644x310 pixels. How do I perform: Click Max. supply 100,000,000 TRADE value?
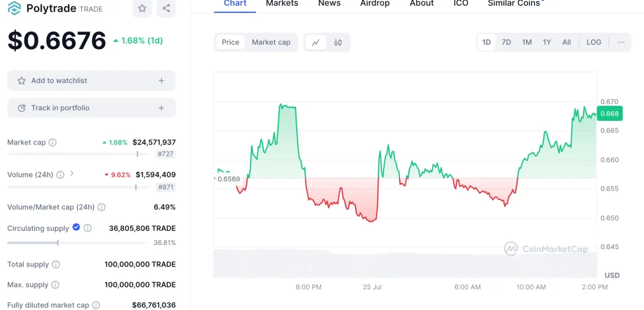tap(140, 285)
